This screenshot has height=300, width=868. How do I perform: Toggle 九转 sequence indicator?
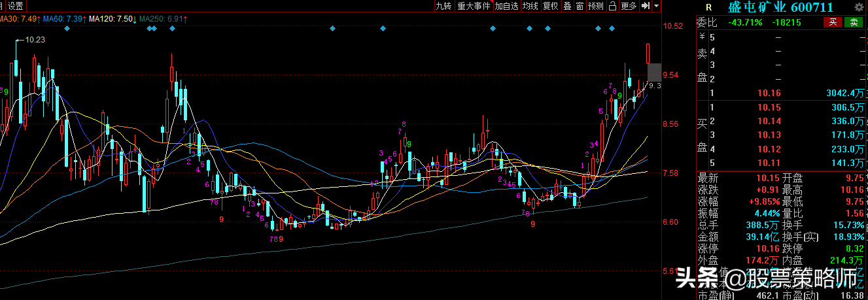tap(443, 6)
